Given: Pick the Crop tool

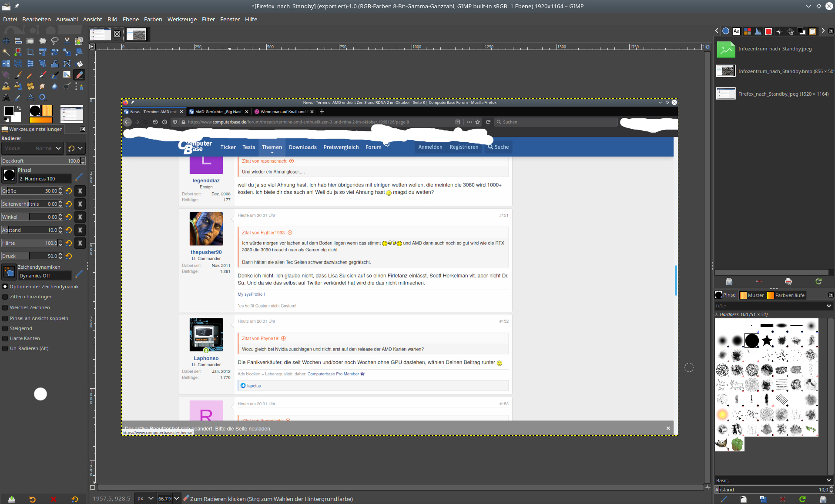Looking at the screenshot, I should click(x=30, y=52).
